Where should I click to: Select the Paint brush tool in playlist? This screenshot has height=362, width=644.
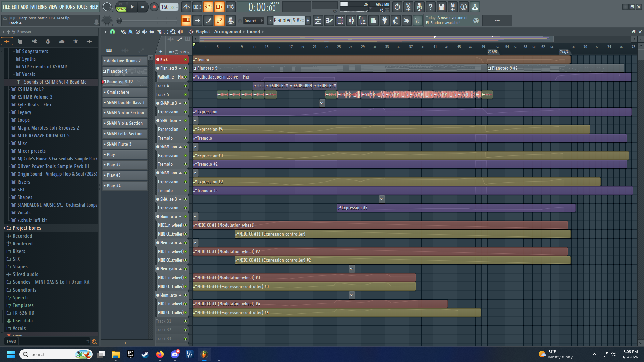tap(131, 32)
